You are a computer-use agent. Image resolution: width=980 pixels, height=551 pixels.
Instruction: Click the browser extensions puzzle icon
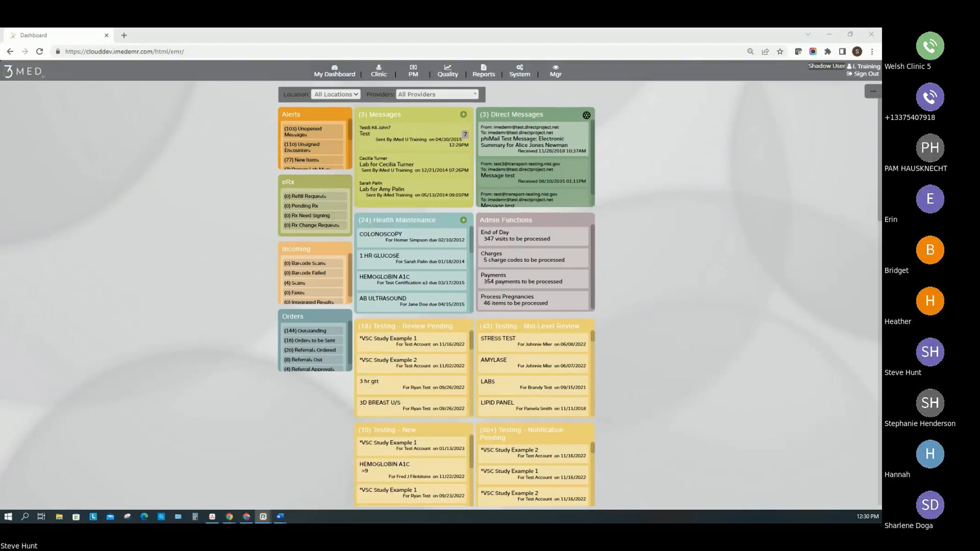pos(827,51)
